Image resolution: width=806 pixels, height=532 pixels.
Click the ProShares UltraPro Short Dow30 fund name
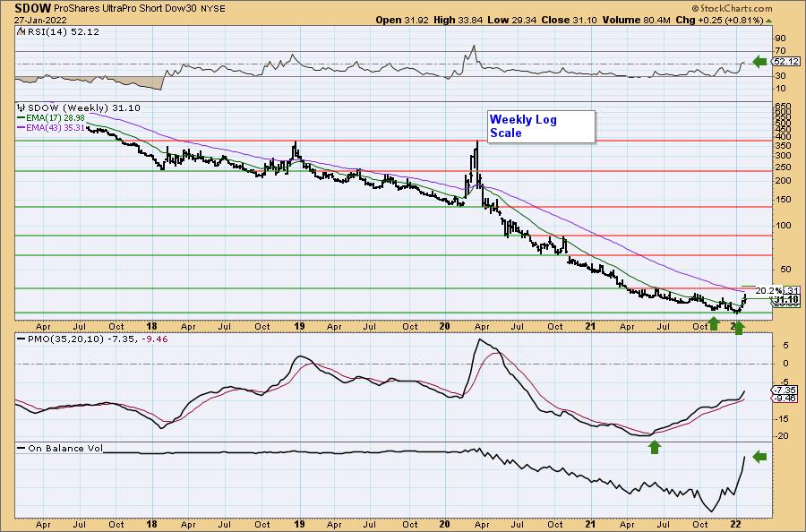[x=124, y=9]
